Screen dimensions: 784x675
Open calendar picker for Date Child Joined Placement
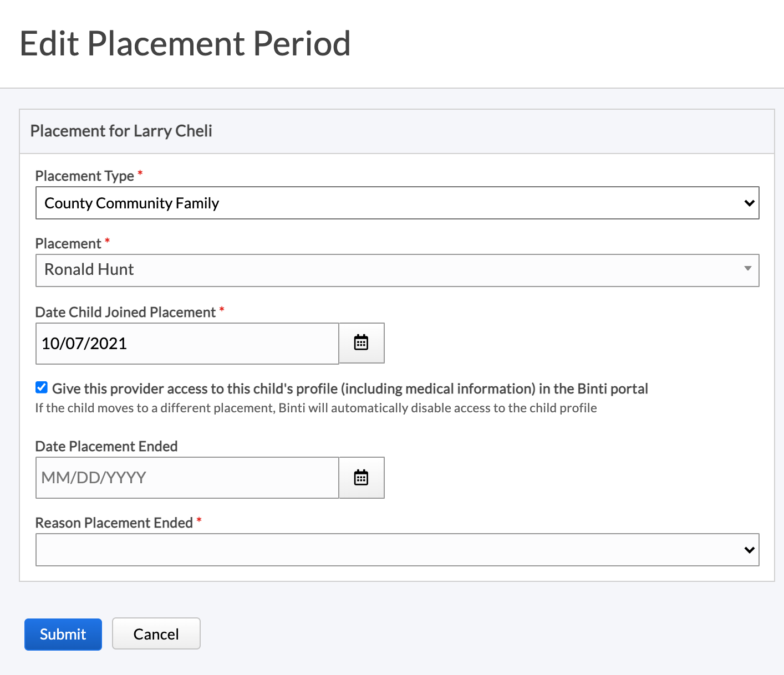click(x=361, y=343)
